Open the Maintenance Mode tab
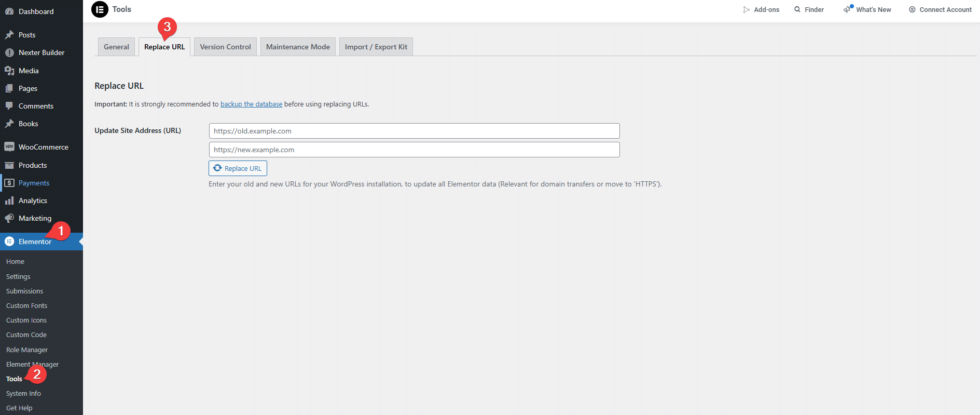 [x=298, y=47]
